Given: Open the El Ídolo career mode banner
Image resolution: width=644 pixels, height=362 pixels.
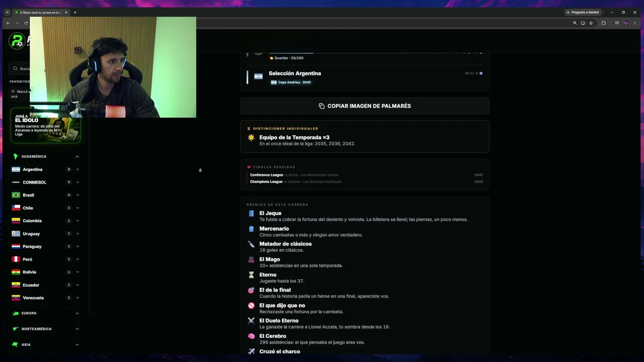Looking at the screenshot, I should point(45,126).
